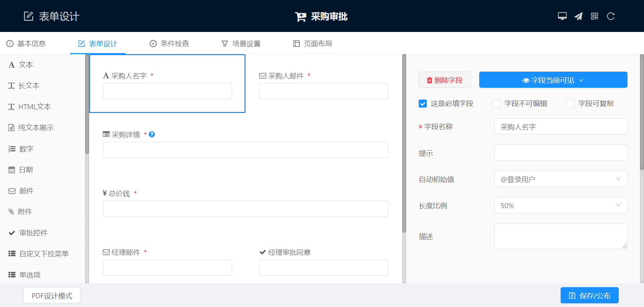Click the eye icon on 字段当前可见
This screenshot has height=307, width=644.
point(526,80)
